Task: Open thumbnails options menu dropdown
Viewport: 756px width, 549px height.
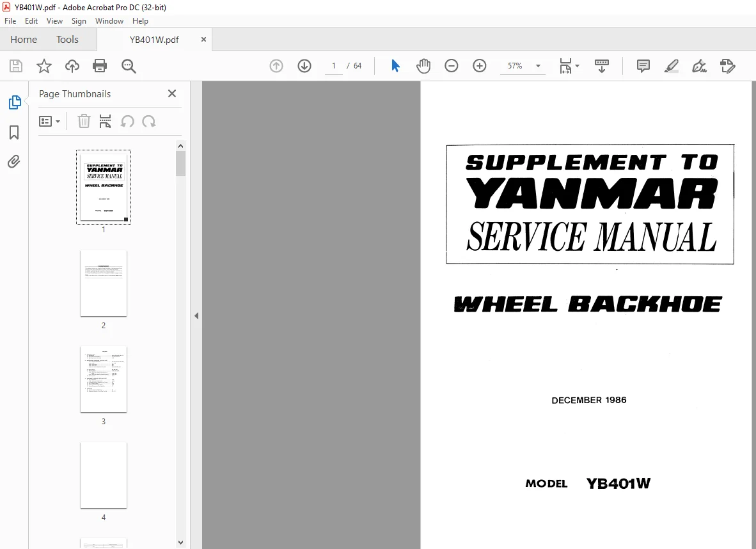Action: 49,121
